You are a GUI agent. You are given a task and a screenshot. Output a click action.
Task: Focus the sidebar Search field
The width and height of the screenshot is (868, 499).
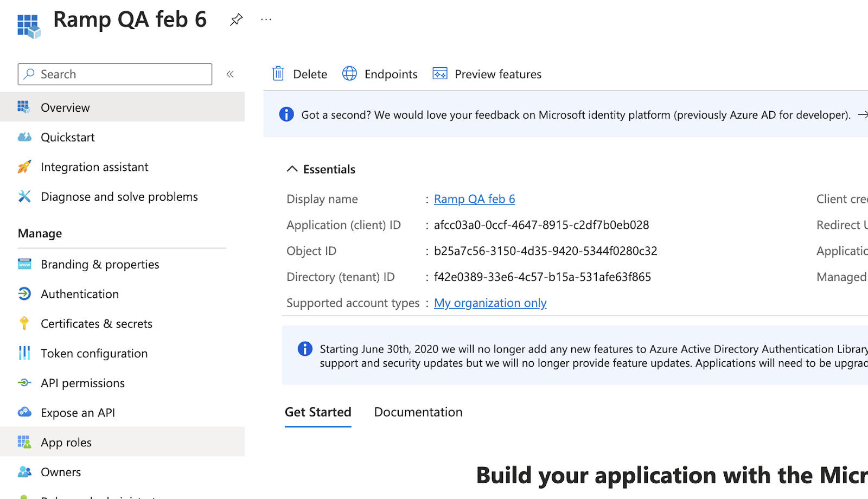click(x=115, y=74)
